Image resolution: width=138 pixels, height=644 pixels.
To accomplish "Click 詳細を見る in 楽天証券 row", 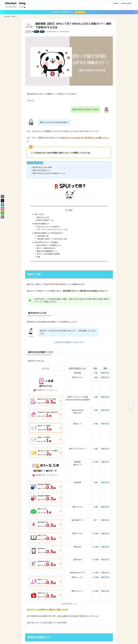I will point(105,482).
